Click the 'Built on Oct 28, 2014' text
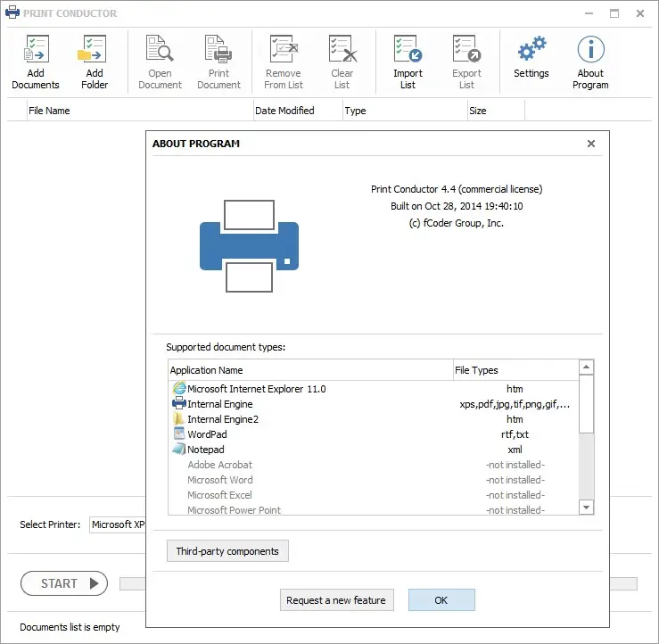 [x=436, y=206]
